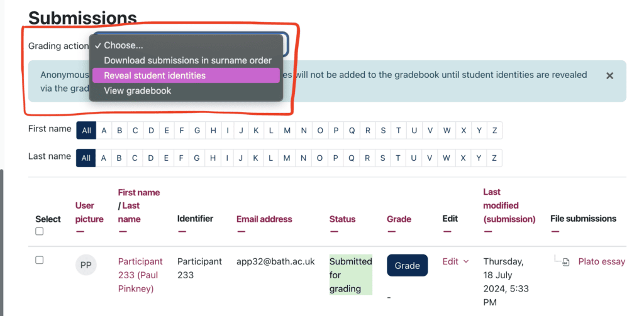Image resolution: width=644 pixels, height=316 pixels.
Task: Open the Plato essay file icon
Action: click(565, 262)
